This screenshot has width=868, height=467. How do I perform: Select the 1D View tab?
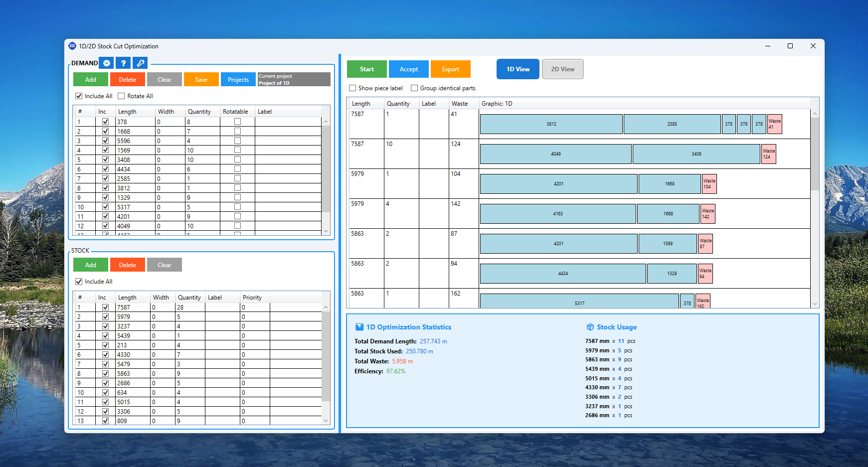[518, 69]
